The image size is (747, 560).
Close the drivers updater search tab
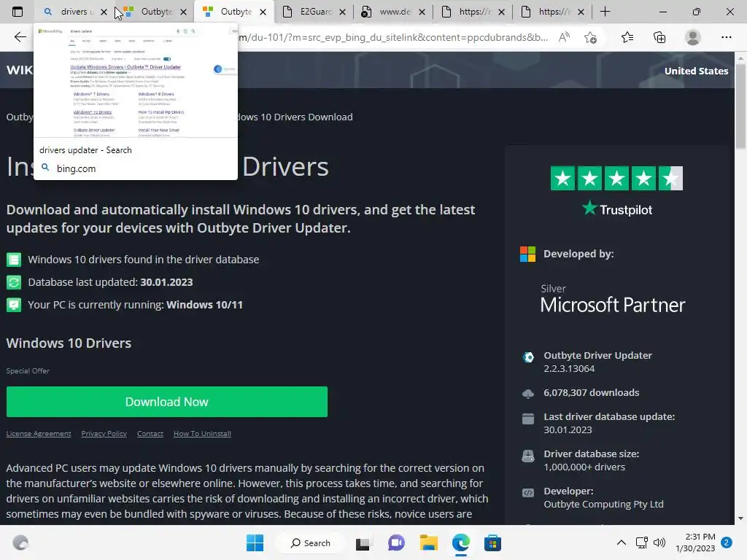pos(104,12)
